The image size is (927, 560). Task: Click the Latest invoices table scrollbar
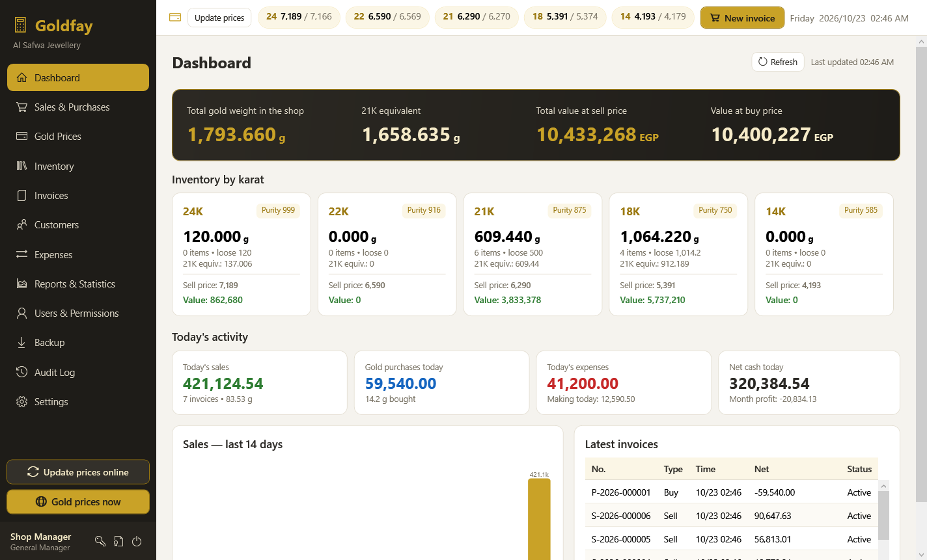(x=883, y=515)
